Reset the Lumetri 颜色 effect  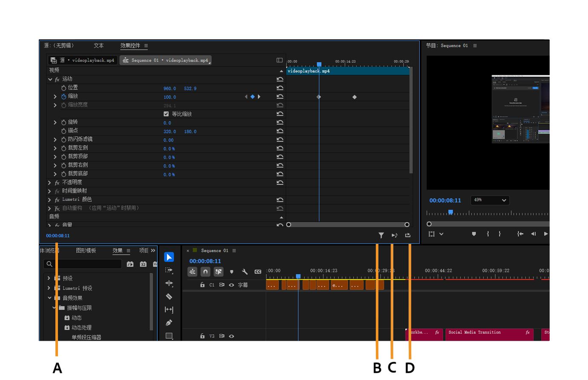(280, 200)
